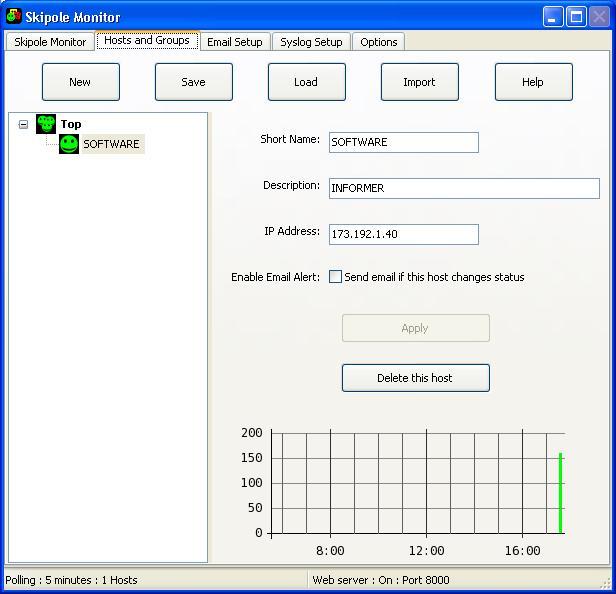Click the Skipole Monitor title bar app icon
This screenshot has width=616, height=594.
[14, 16]
